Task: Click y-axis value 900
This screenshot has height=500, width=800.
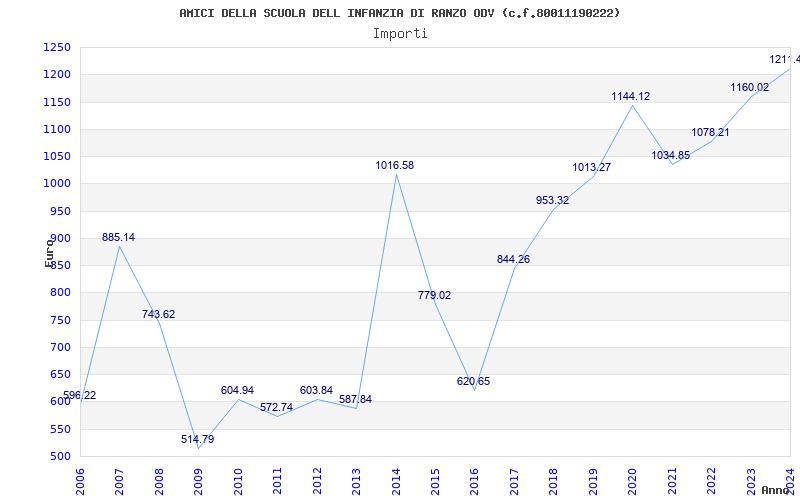Action: tap(60, 238)
